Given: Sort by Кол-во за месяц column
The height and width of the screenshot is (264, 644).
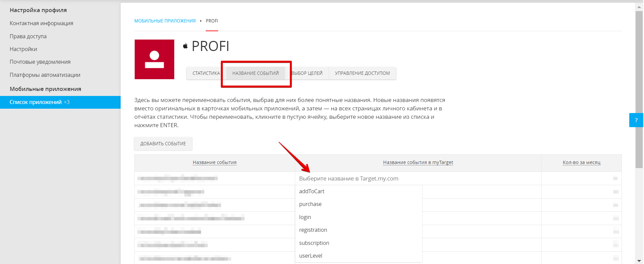Looking at the screenshot, I should click(582, 162).
